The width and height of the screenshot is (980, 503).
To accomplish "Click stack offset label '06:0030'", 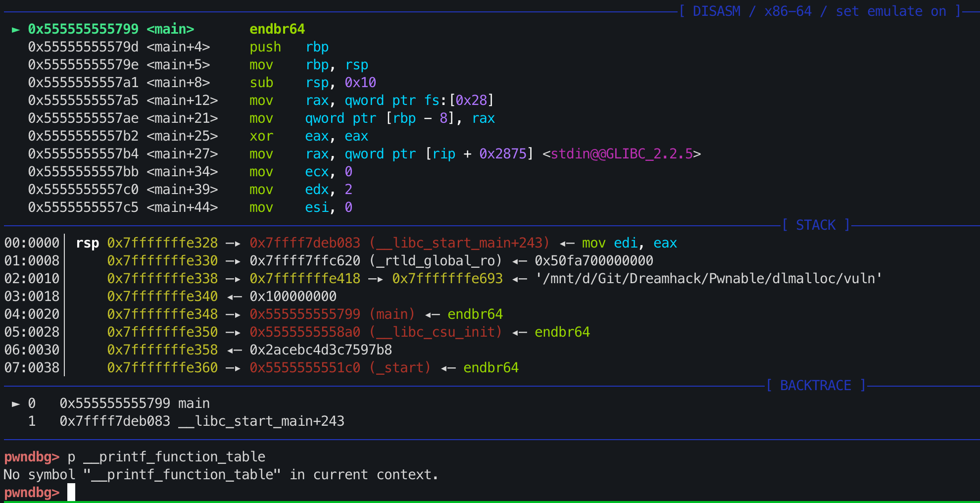I will tap(32, 350).
